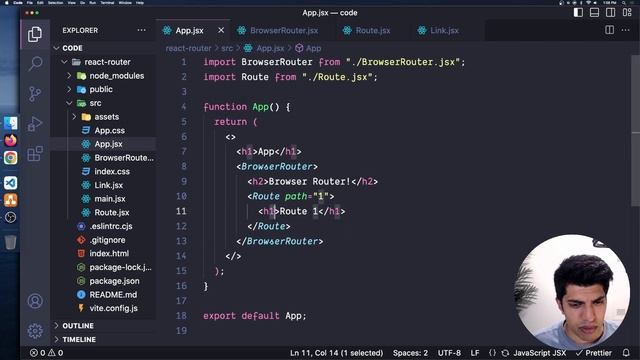Open Visual Studio Code dock icon
The image size is (640, 360).
[x=11, y=183]
